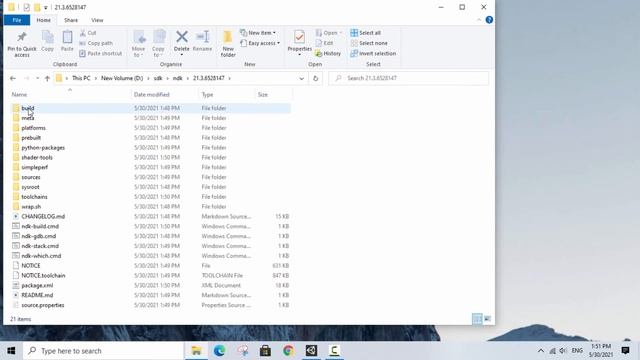Click This PC in address bar
640x360 pixels.
pos(81,78)
